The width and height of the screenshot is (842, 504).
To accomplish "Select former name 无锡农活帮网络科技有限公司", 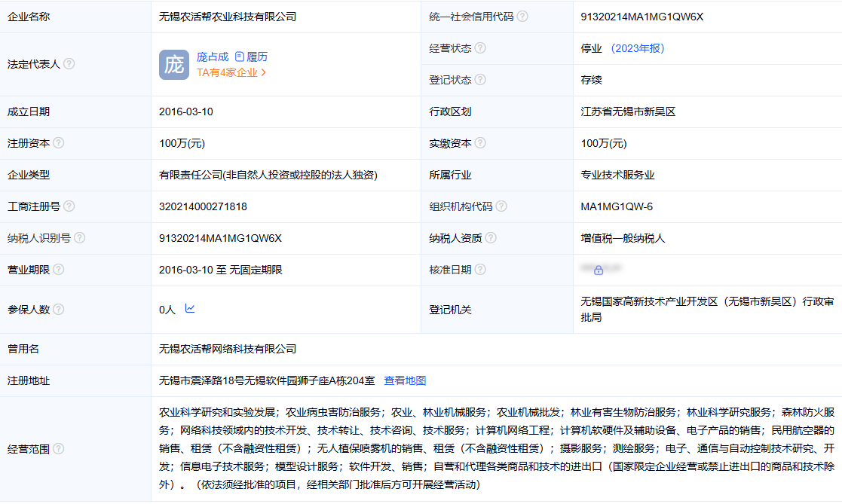I will [x=228, y=349].
